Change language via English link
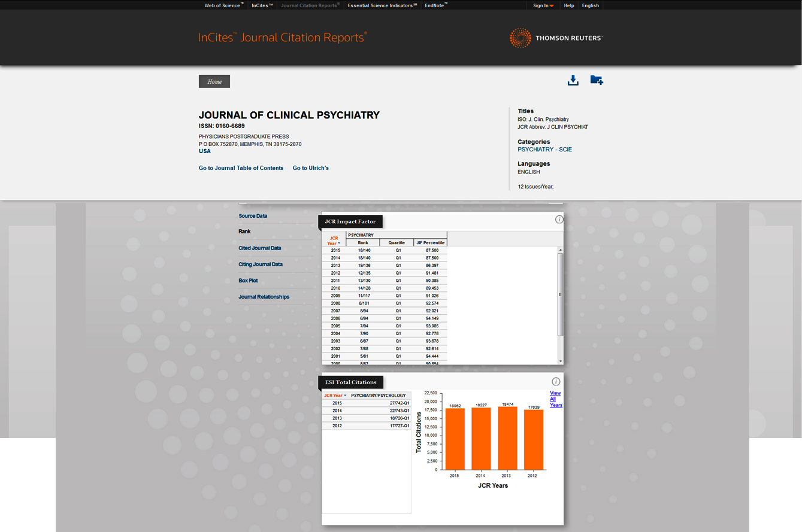 tap(590, 5)
